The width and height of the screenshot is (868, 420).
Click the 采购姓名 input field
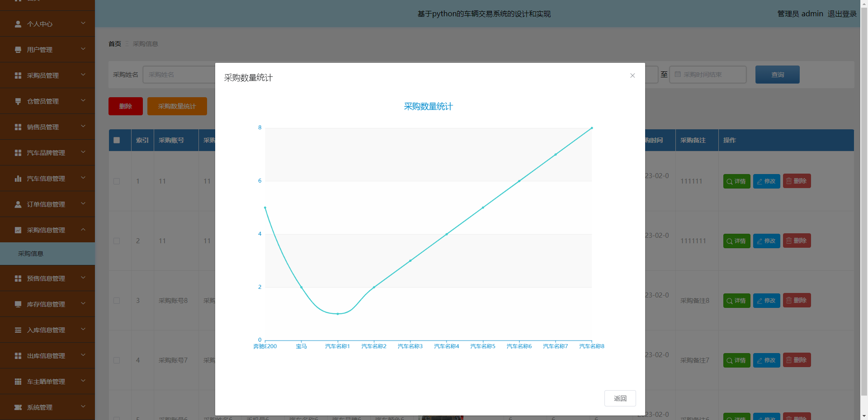179,75
